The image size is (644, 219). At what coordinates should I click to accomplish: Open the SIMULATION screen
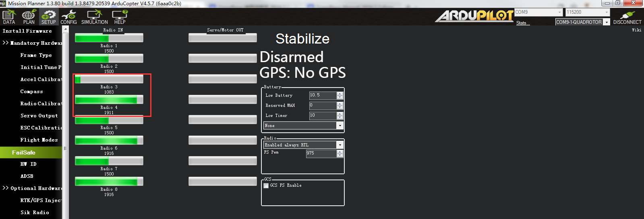[x=94, y=17]
